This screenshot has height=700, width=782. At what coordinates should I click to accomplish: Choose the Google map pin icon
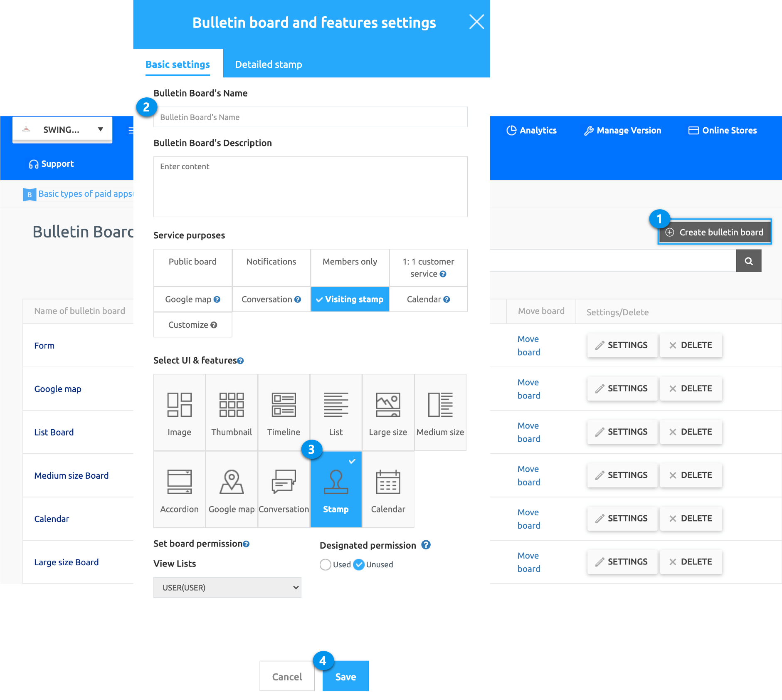[232, 482]
